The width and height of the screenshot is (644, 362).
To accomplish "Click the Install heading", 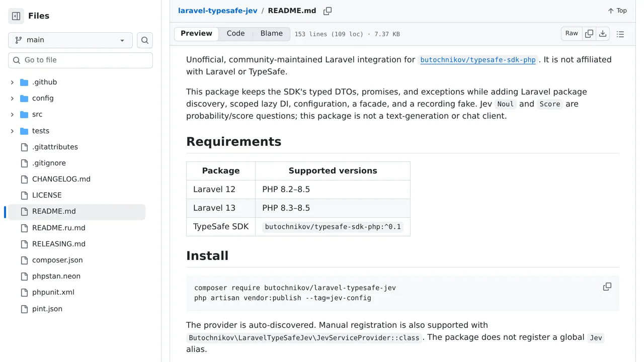I will pos(207,256).
